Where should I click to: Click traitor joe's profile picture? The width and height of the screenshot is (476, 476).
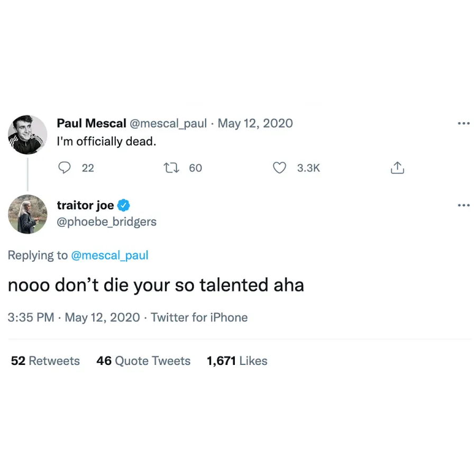coord(28,215)
